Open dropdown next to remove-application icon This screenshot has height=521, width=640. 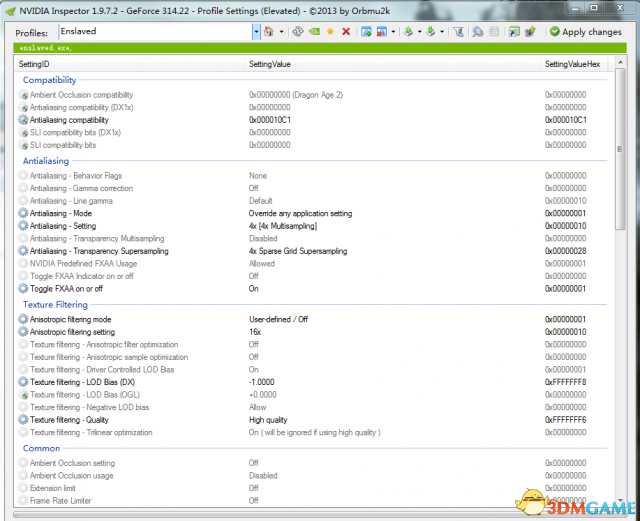[x=393, y=32]
